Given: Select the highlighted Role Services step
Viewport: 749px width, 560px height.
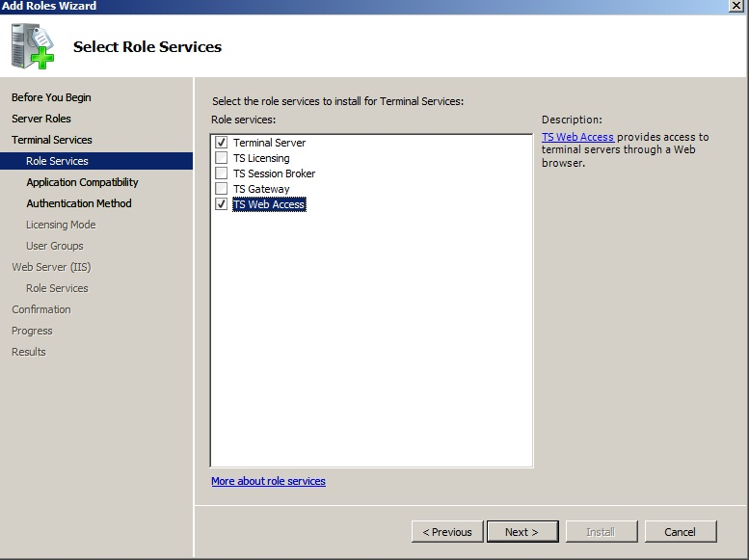Looking at the screenshot, I should click(96, 161).
